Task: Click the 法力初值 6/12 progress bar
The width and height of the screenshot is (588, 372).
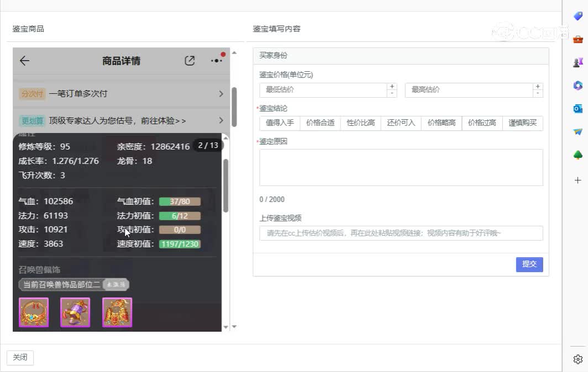Action: click(180, 216)
